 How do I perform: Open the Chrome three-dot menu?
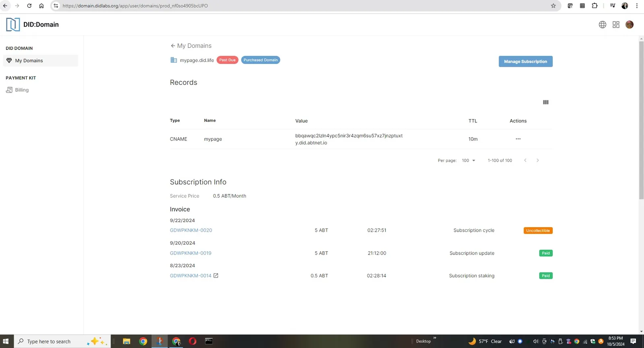pos(637,6)
